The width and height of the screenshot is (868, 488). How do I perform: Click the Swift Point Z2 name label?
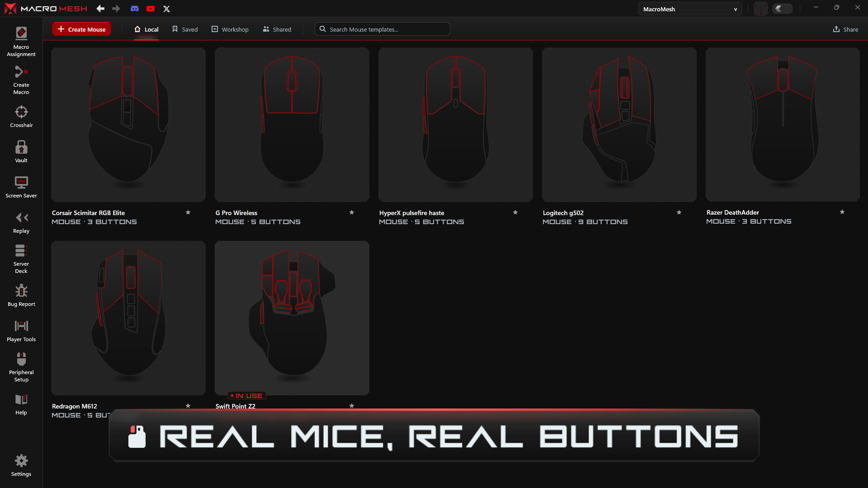pyautogui.click(x=236, y=406)
